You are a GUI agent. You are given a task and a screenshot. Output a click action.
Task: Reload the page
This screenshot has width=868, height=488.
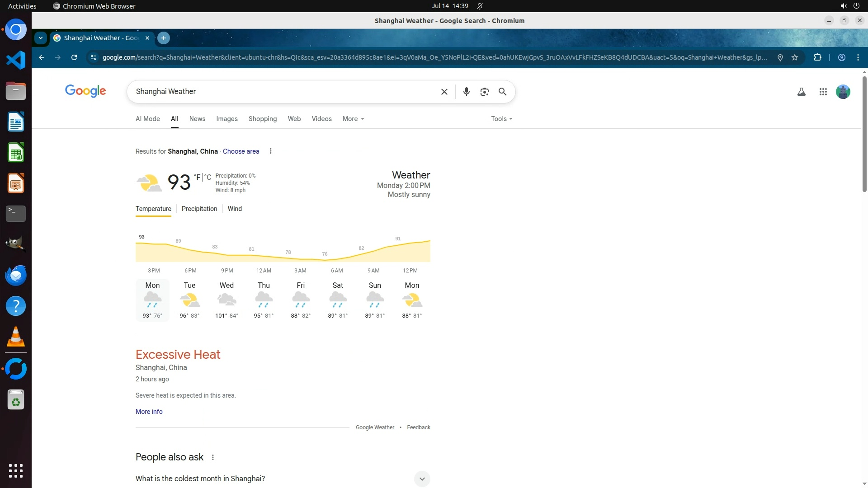[x=74, y=57]
